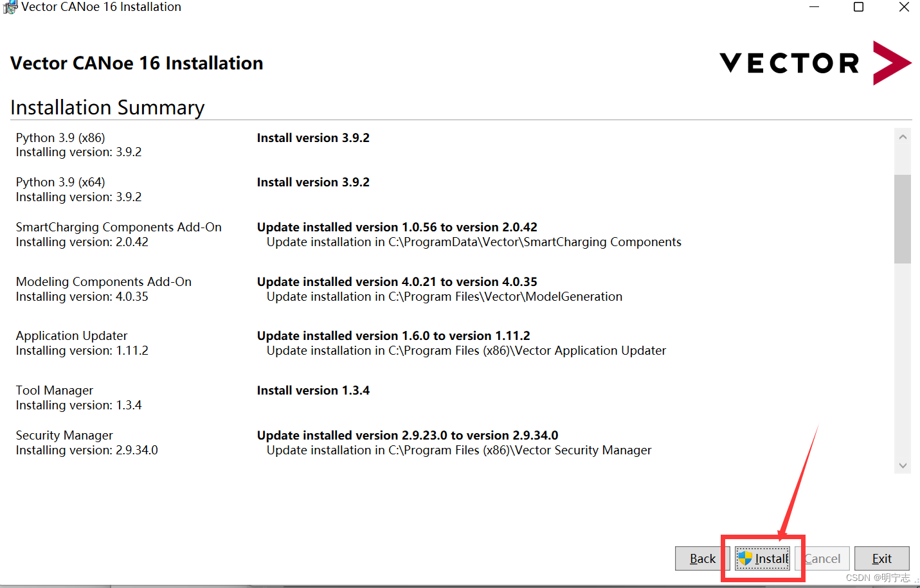Click 'Installing version: 4.0.35' text
Screen dimensions: 920x588
click(x=82, y=296)
